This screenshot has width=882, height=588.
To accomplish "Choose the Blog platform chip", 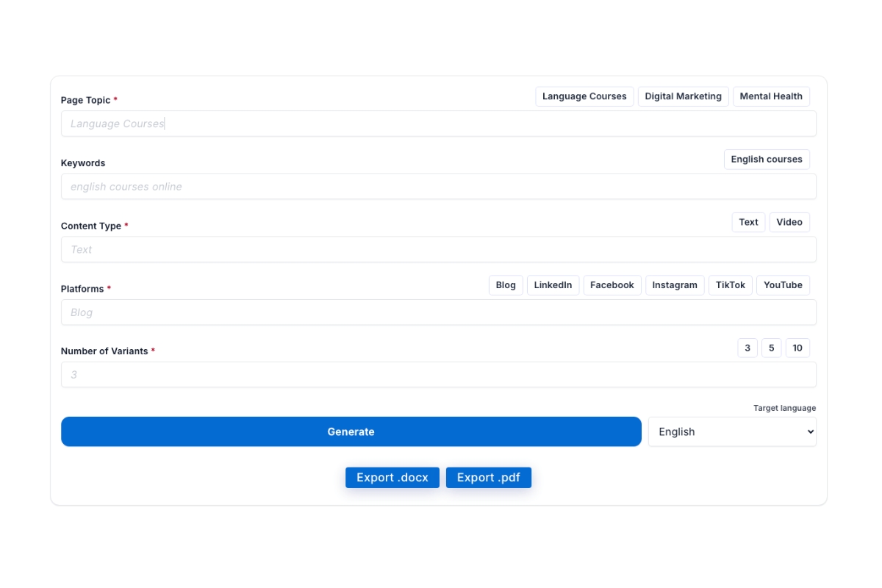I will pyautogui.click(x=506, y=285).
